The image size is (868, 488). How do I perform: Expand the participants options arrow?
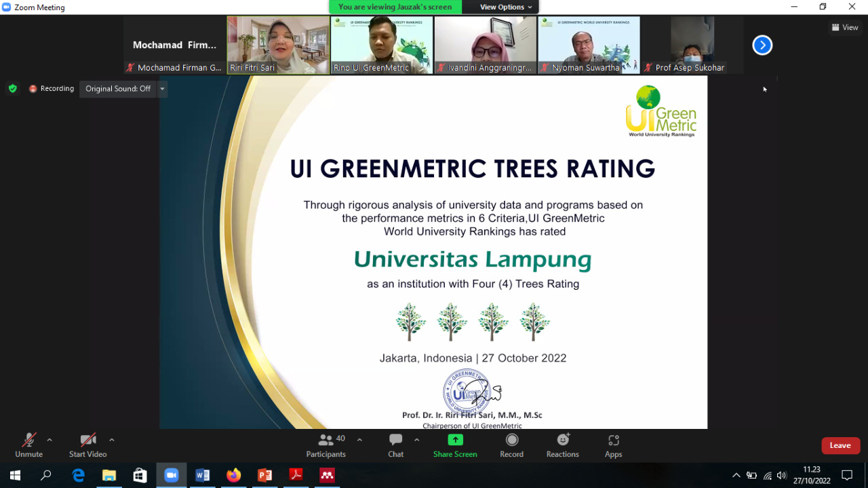[359, 440]
